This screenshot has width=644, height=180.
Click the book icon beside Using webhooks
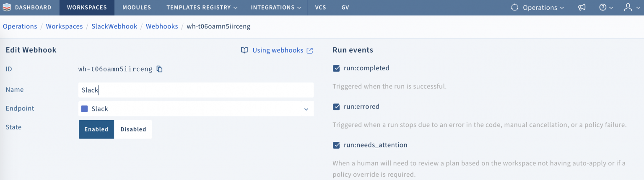click(x=244, y=50)
